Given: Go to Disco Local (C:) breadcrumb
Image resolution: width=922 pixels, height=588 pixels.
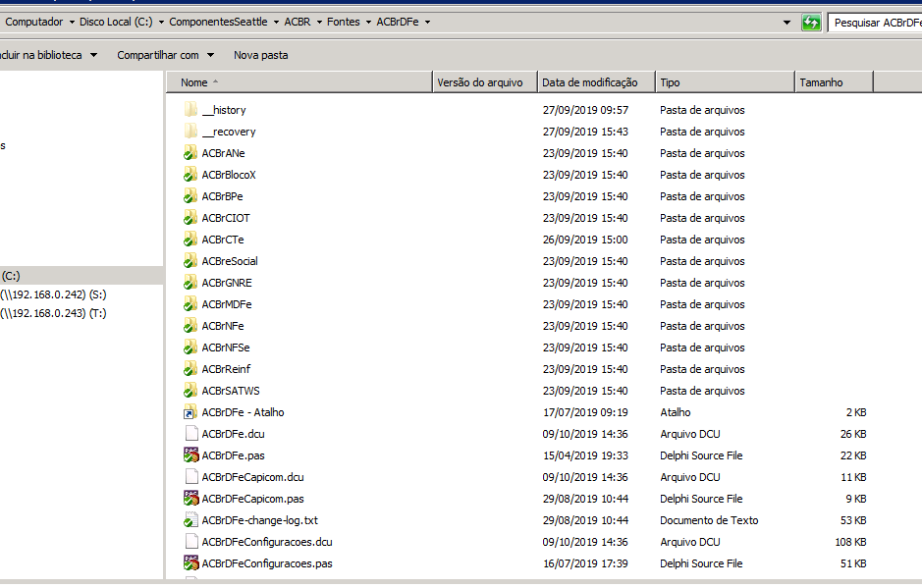Looking at the screenshot, I should point(116,22).
